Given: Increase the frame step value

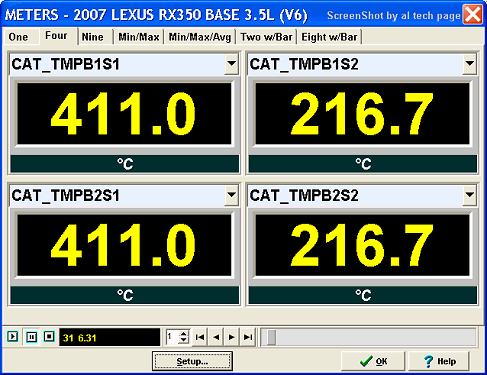Looking at the screenshot, I should pyautogui.click(x=184, y=333).
